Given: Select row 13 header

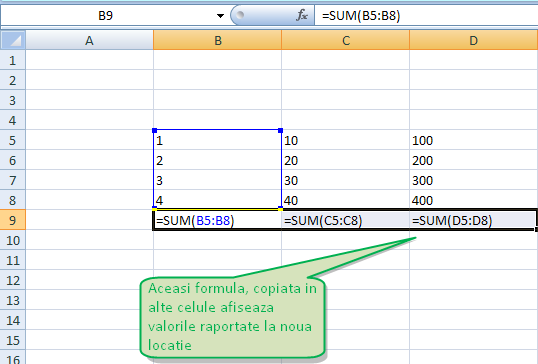Looking at the screenshot, I should pyautogui.click(x=13, y=300).
